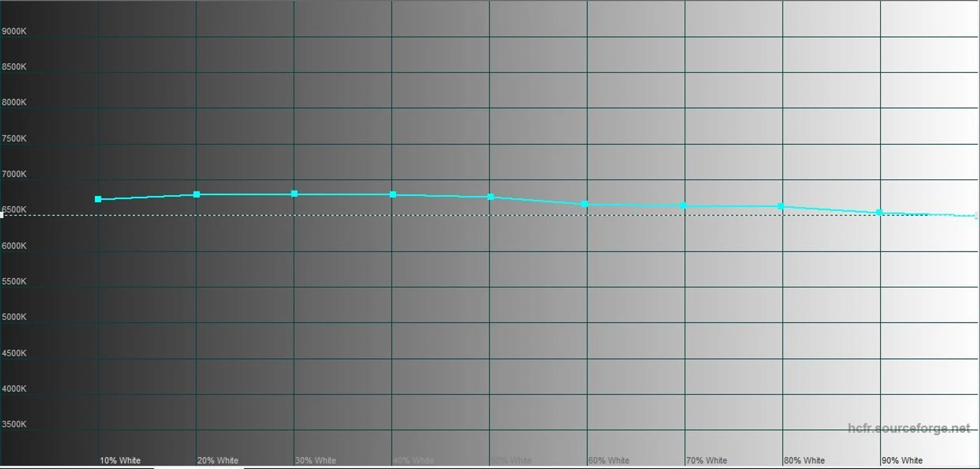Select the "60% White" x-axis label
This screenshot has height=469, width=980.
(x=609, y=460)
